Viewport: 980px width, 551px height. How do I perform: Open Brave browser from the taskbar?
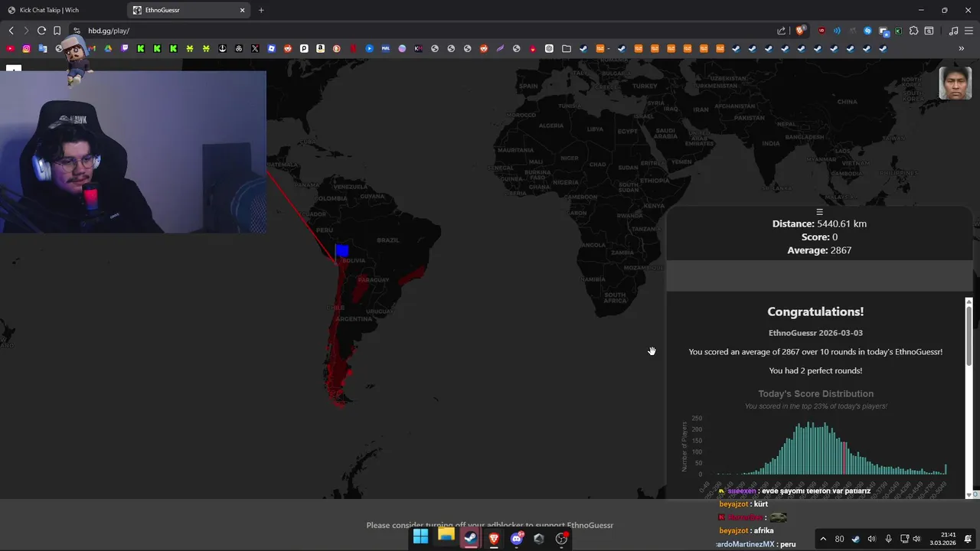(x=494, y=539)
